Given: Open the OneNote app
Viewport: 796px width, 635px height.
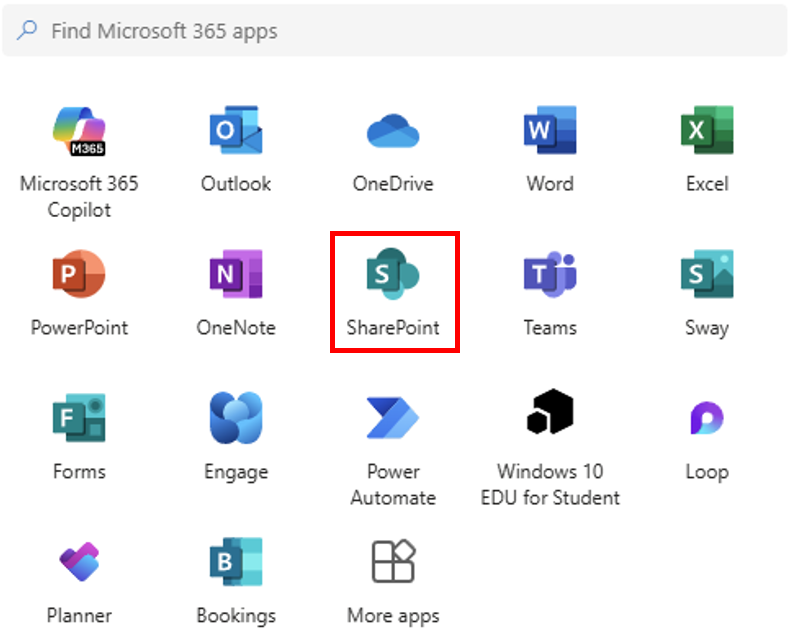Looking at the screenshot, I should click(236, 275).
